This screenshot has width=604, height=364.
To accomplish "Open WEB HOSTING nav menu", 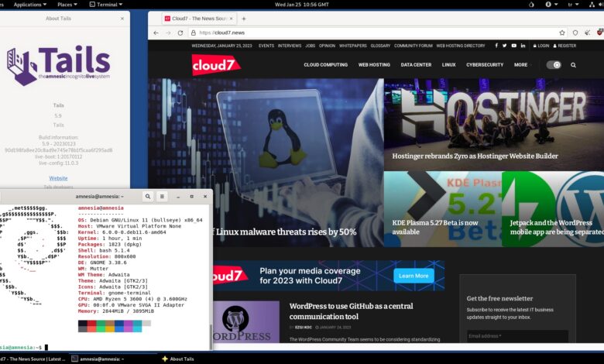I will click(374, 65).
